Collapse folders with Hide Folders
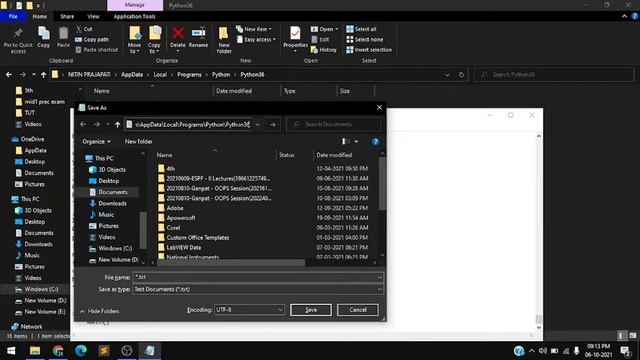The image size is (640, 360). 100,311
